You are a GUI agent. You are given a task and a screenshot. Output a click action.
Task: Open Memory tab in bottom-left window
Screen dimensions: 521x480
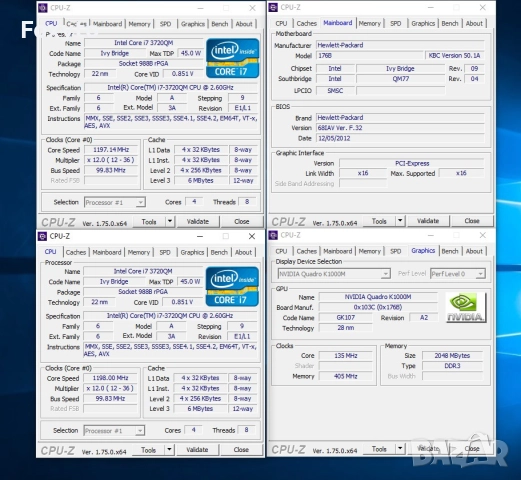click(139, 252)
